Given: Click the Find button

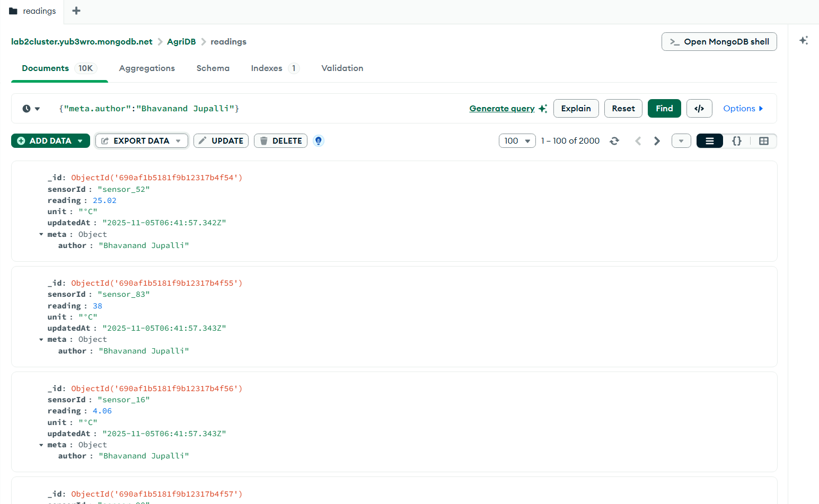Looking at the screenshot, I should (664, 109).
